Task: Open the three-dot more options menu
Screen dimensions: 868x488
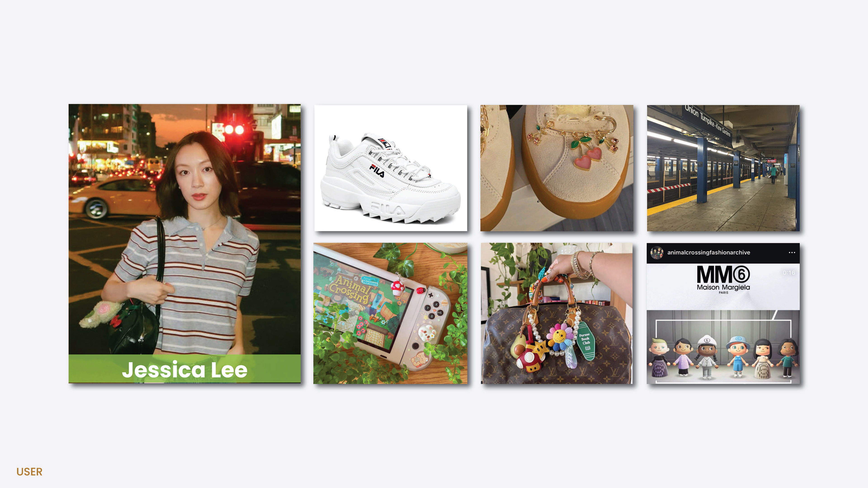Action: [792, 253]
